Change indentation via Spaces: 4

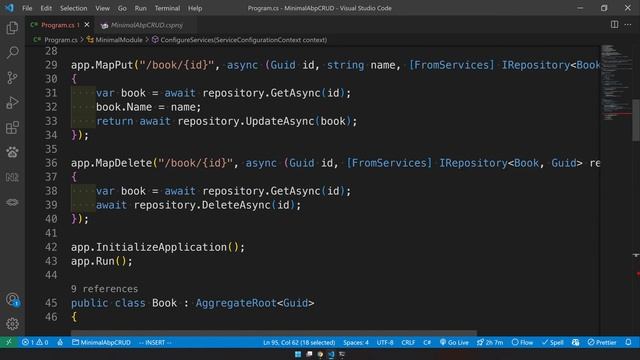tap(356, 342)
